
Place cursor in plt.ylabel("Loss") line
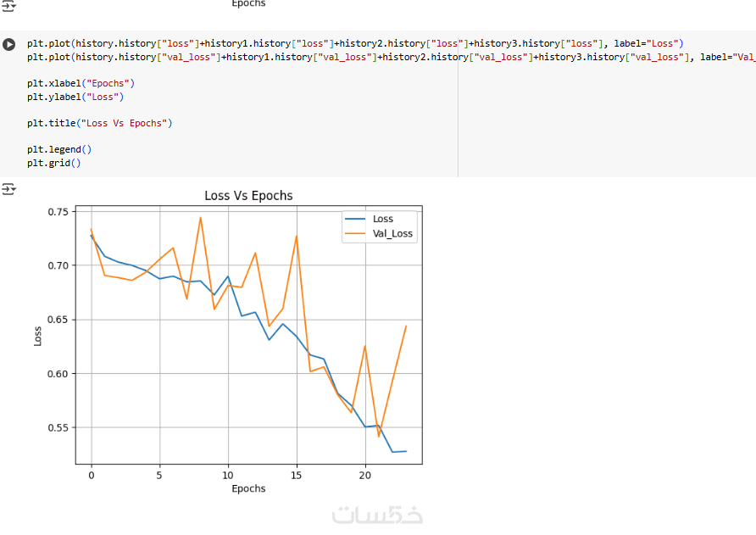[x=75, y=97]
